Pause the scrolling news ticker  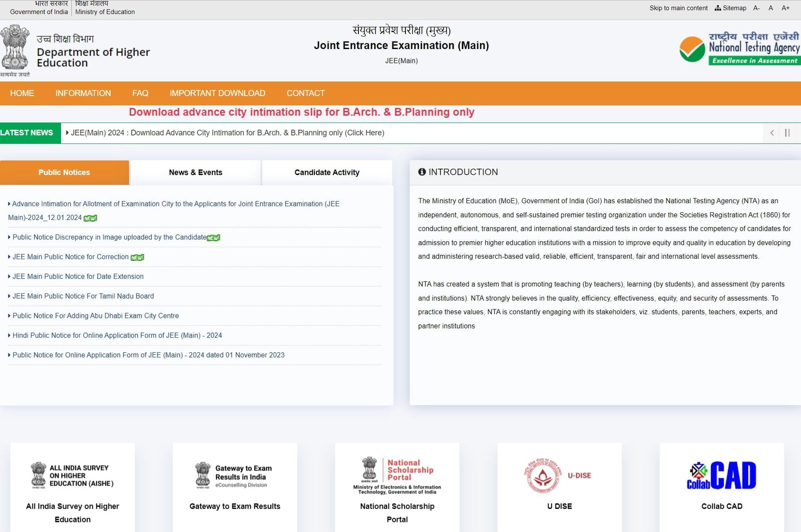click(787, 133)
